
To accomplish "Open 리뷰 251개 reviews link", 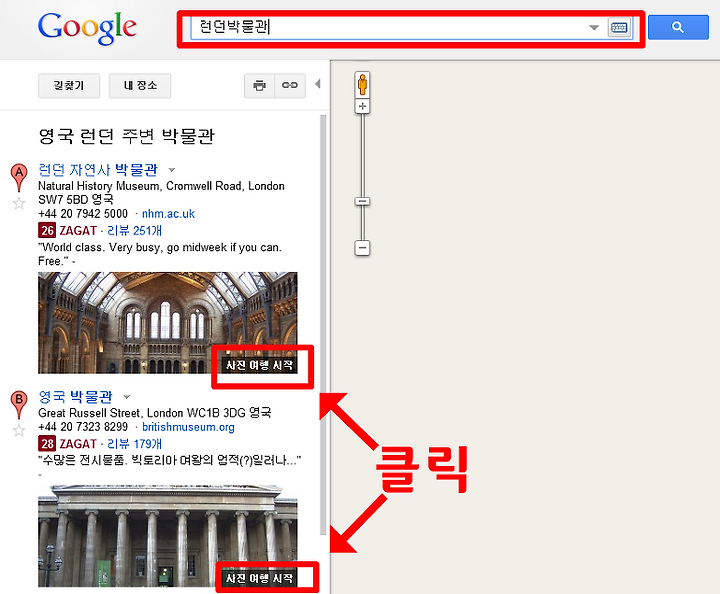I will (x=134, y=230).
